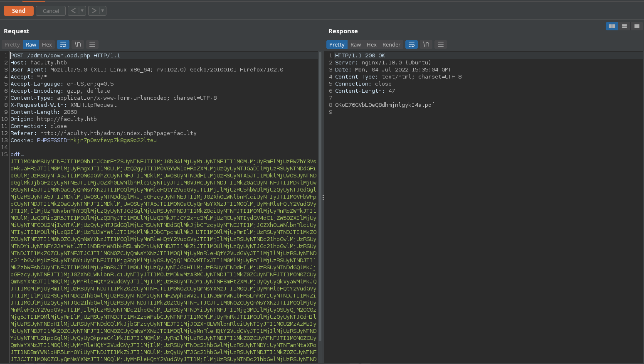This screenshot has height=364, width=644.
Task: Click the 'pdf=' parameter name
Action: [x=17, y=154]
